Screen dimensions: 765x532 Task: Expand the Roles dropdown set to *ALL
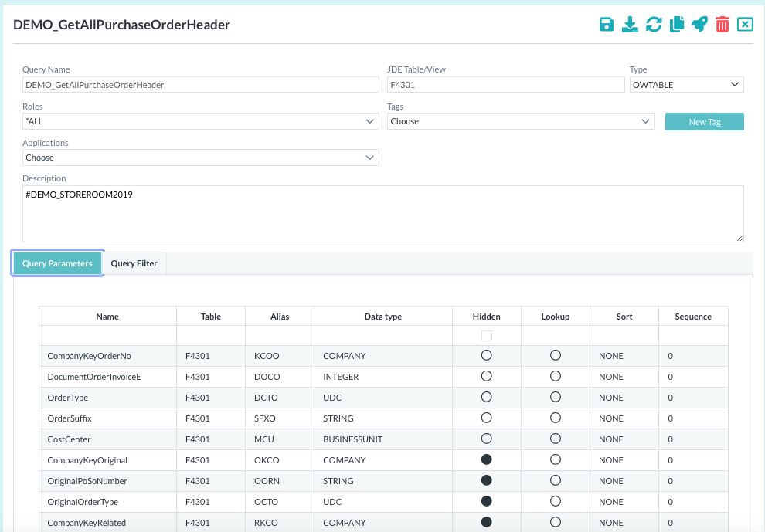point(200,121)
